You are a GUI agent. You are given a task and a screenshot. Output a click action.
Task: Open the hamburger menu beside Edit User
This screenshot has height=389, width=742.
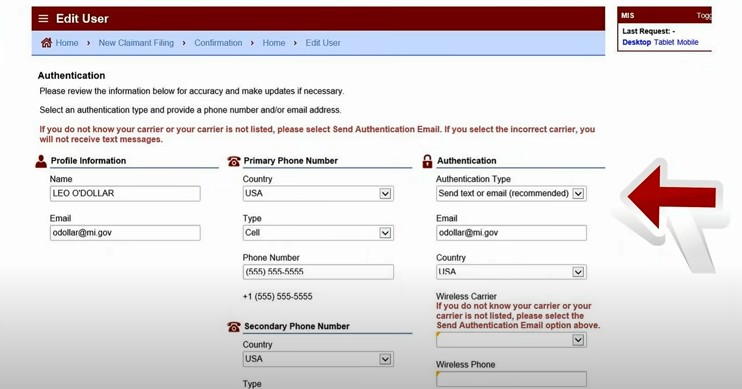(43, 18)
